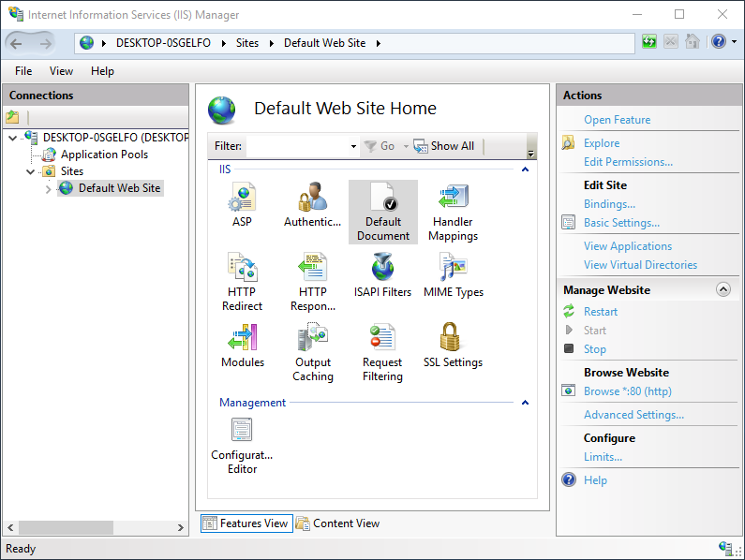
Task: Click the Bindings... link
Action: [609, 204]
